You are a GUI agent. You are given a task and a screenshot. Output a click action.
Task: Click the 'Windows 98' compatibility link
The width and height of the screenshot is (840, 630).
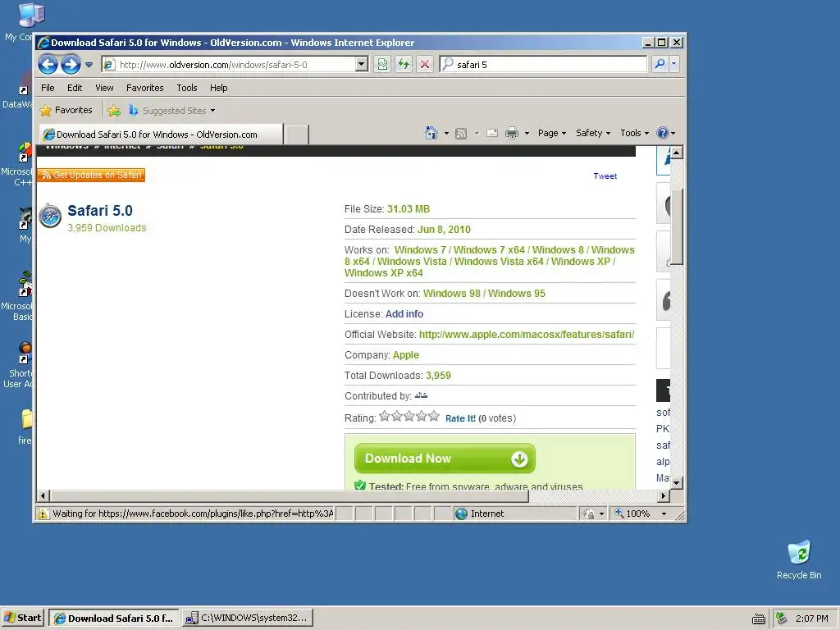click(x=452, y=294)
